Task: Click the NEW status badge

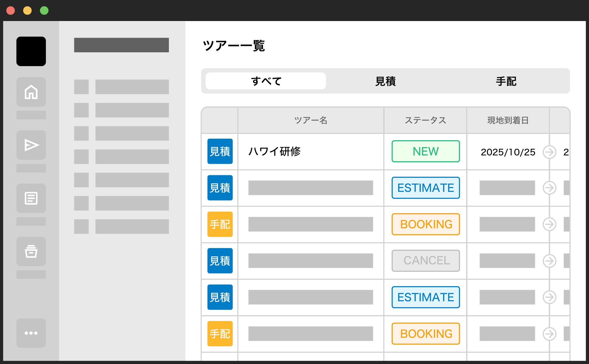Action: [426, 151]
